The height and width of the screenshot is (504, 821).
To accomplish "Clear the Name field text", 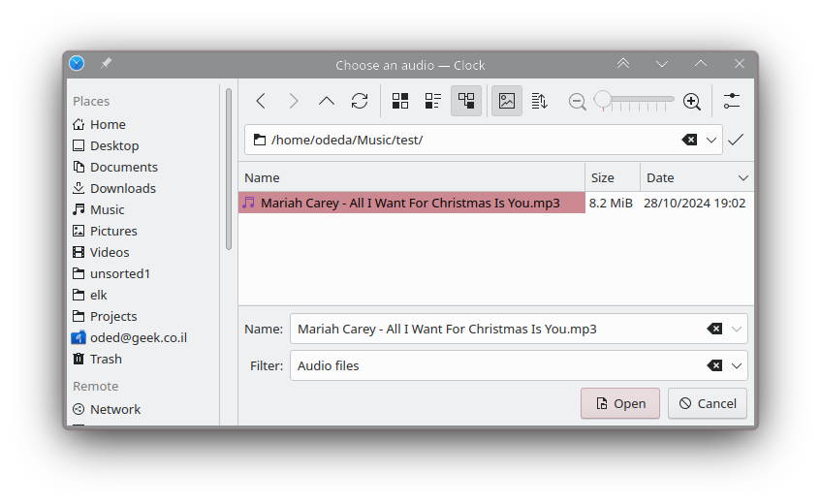I will point(714,329).
